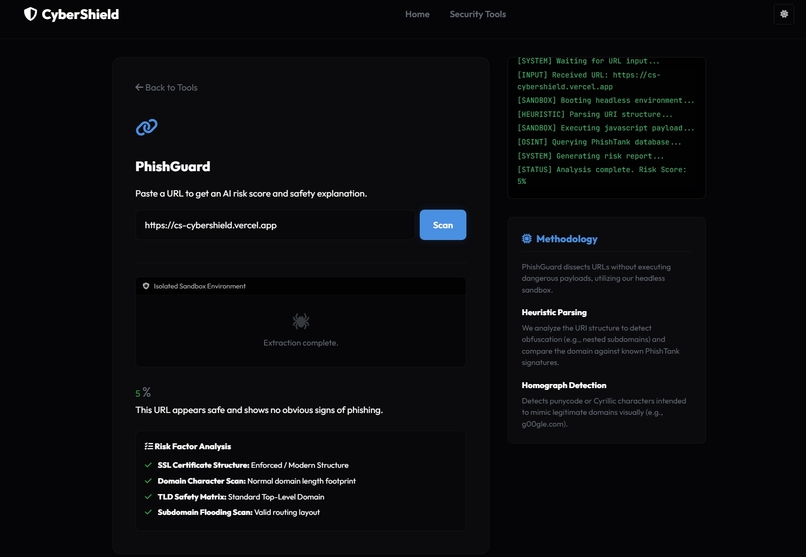
Task: Click 'Homograph Detection' subheading
Action: (x=564, y=385)
